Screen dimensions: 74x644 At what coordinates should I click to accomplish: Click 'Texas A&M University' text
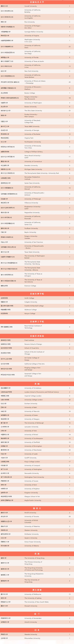(x=32, y=126)
